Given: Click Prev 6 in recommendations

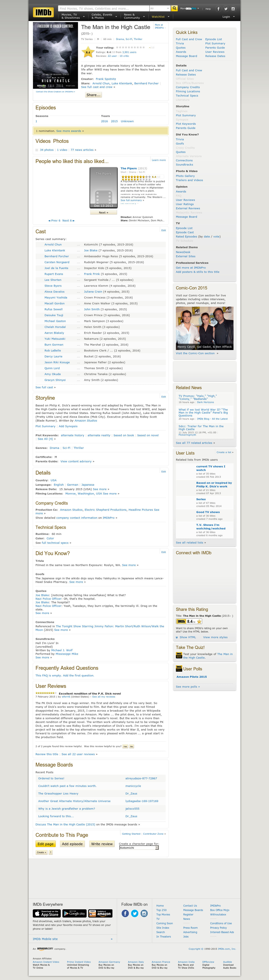Looking at the screenshot, I should pyautogui.click(x=54, y=221).
